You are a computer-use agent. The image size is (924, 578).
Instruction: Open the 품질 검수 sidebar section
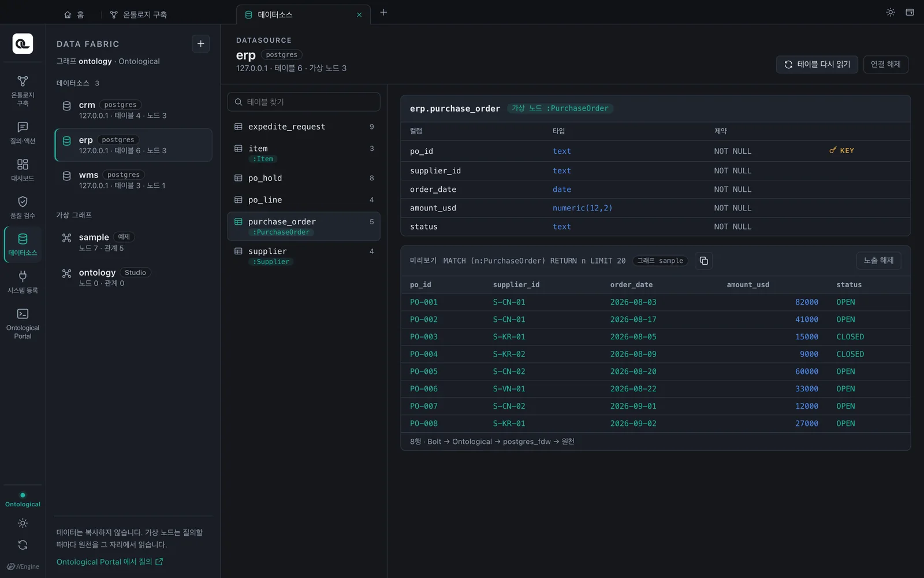(x=23, y=208)
